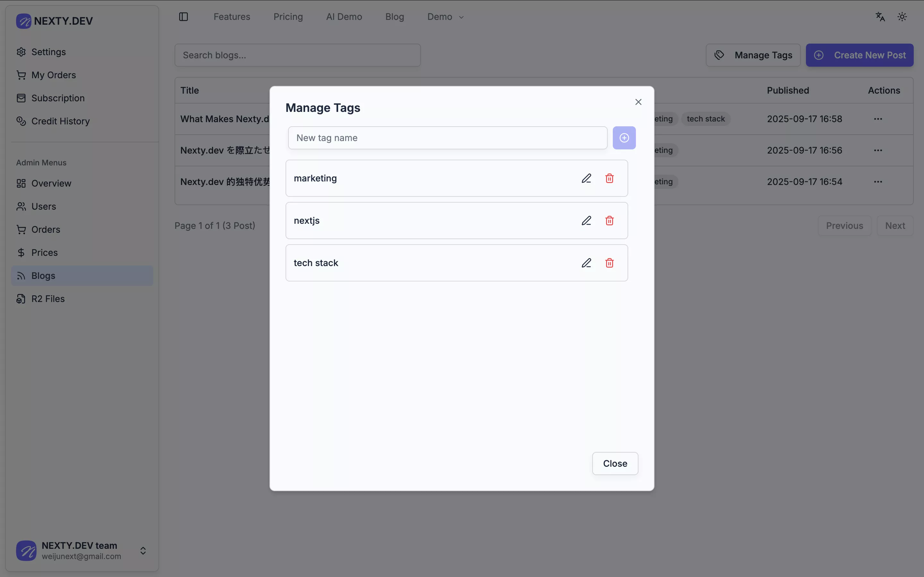Image resolution: width=924 pixels, height=577 pixels.
Task: Delete the nextjs tag with trash icon
Action: (609, 221)
